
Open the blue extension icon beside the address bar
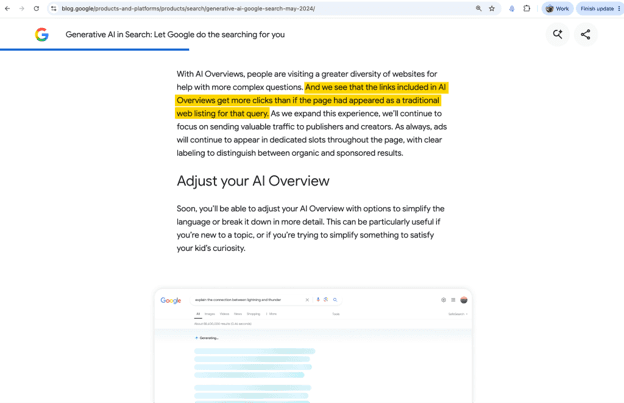pyautogui.click(x=512, y=8)
